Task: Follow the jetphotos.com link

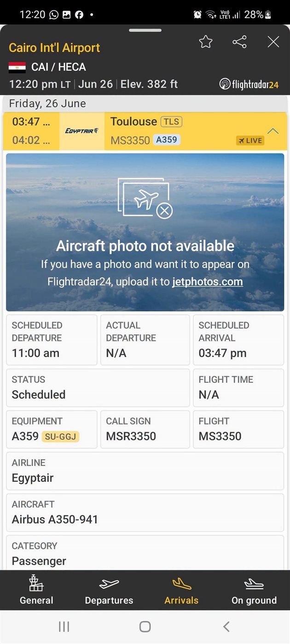Action: 208,282
